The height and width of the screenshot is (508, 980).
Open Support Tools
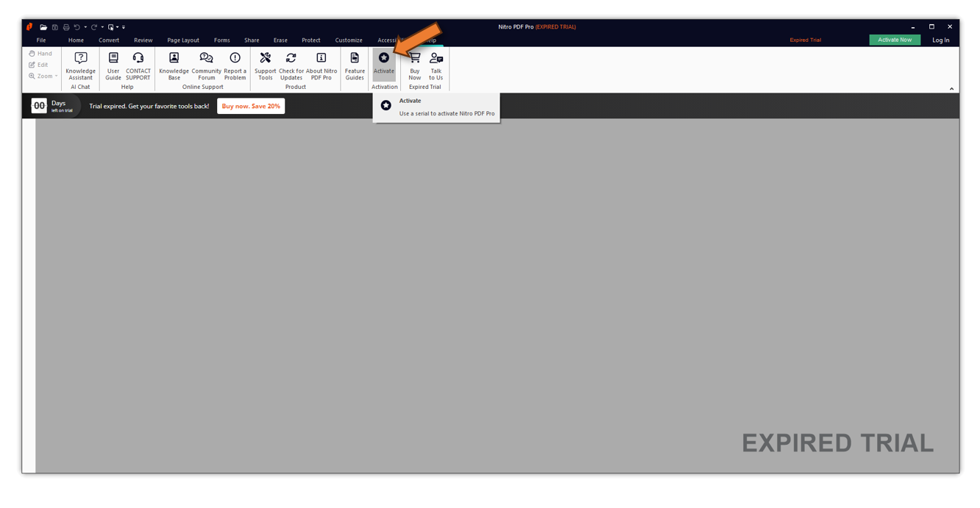[265, 65]
